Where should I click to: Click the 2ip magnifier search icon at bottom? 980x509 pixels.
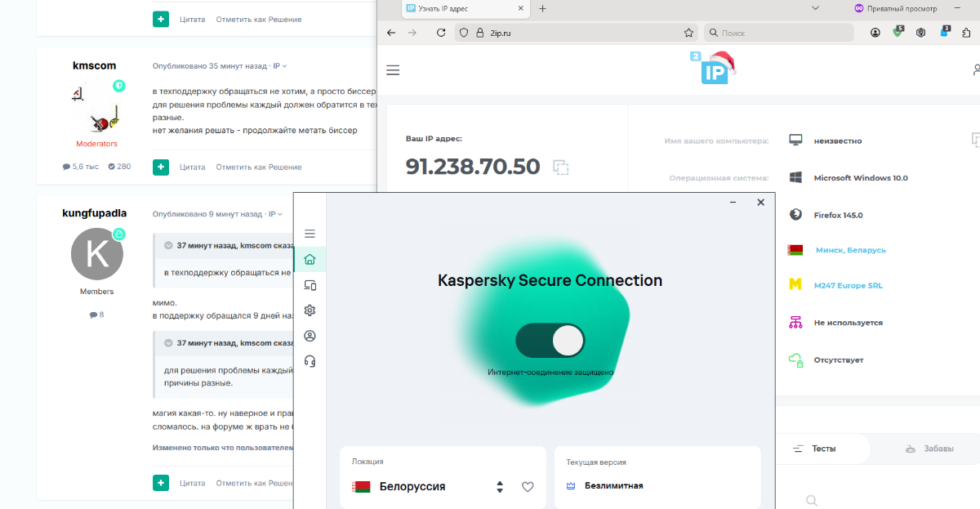(x=812, y=500)
